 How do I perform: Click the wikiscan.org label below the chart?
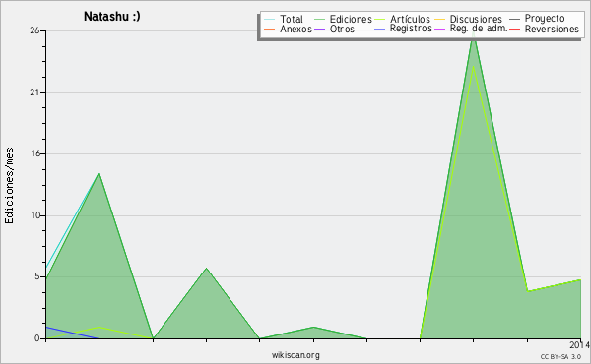tap(295, 355)
